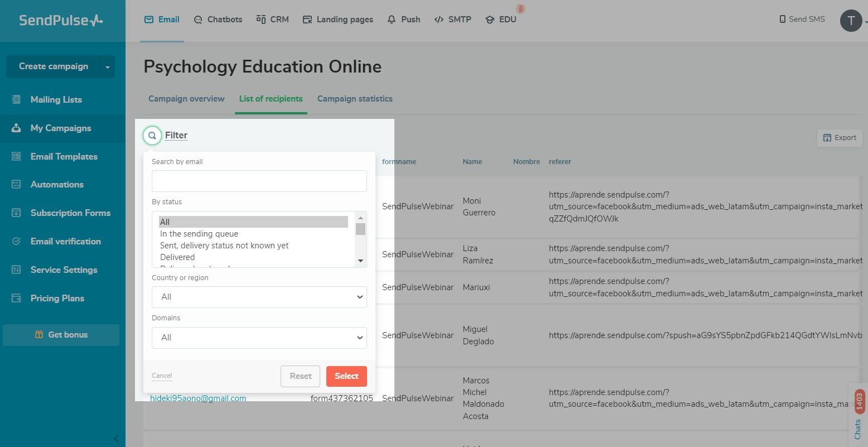Select In the sending queue status
The height and width of the screenshot is (447, 868).
coord(253,234)
